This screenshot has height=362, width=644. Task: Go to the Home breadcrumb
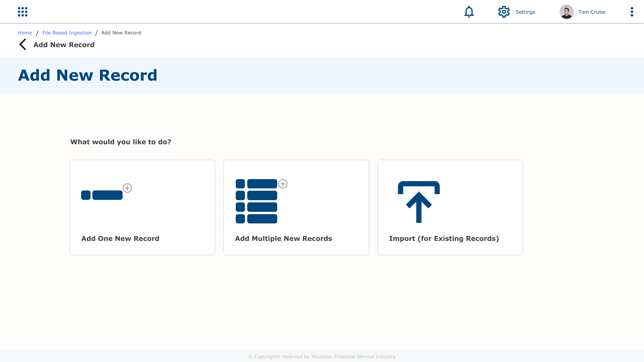(x=25, y=33)
